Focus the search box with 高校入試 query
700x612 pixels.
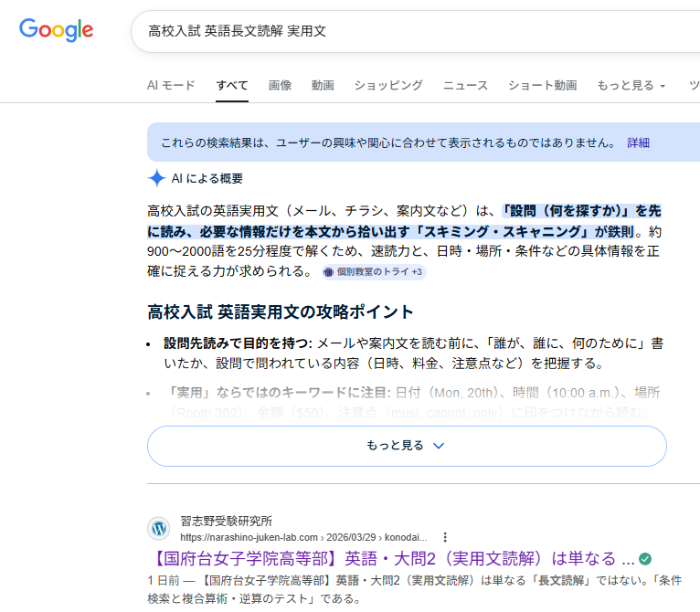411,31
